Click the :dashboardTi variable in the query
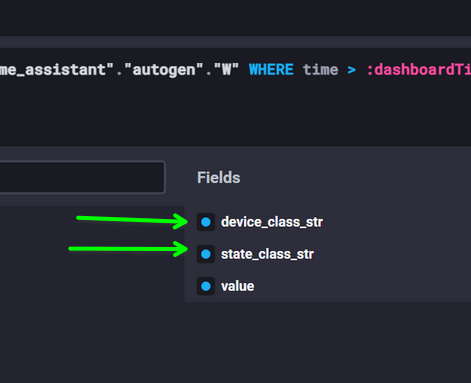The height and width of the screenshot is (383, 471). [x=419, y=70]
